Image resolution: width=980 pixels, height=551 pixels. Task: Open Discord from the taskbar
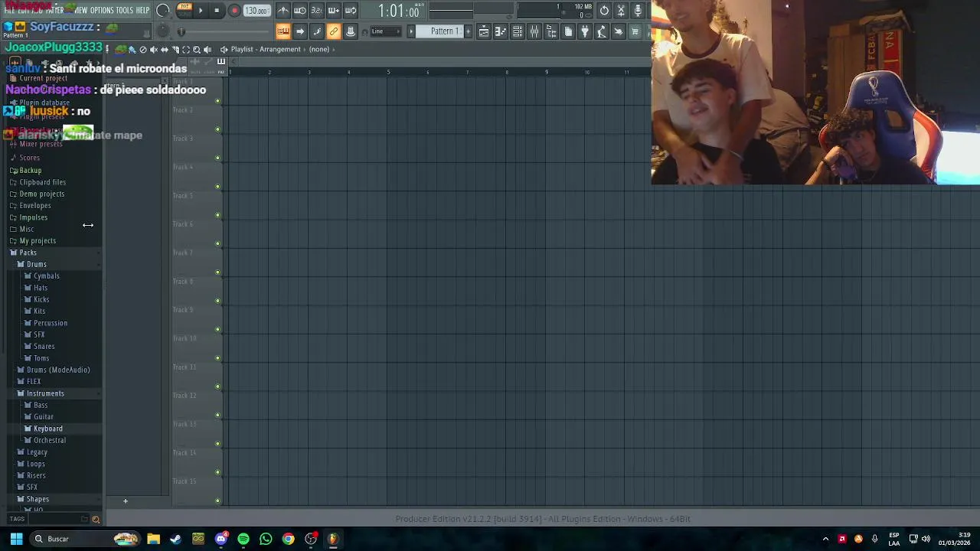coord(221,539)
